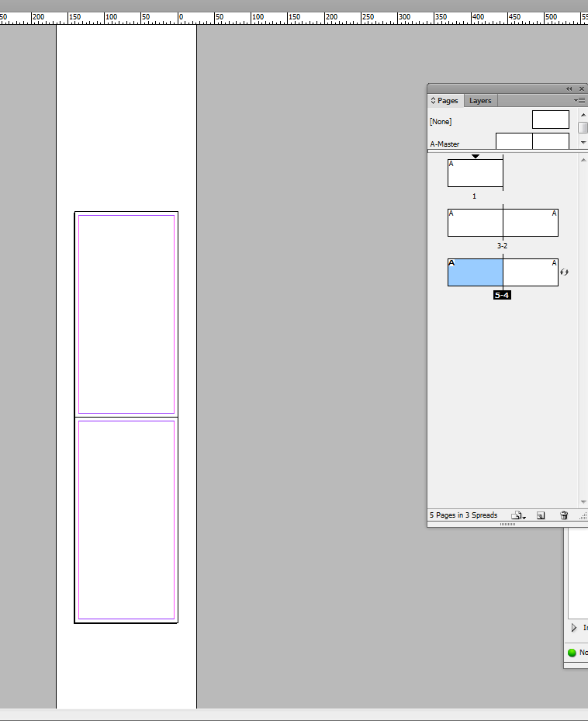The height and width of the screenshot is (721, 588).
Task: Close the Pages panel
Action: tap(582, 88)
